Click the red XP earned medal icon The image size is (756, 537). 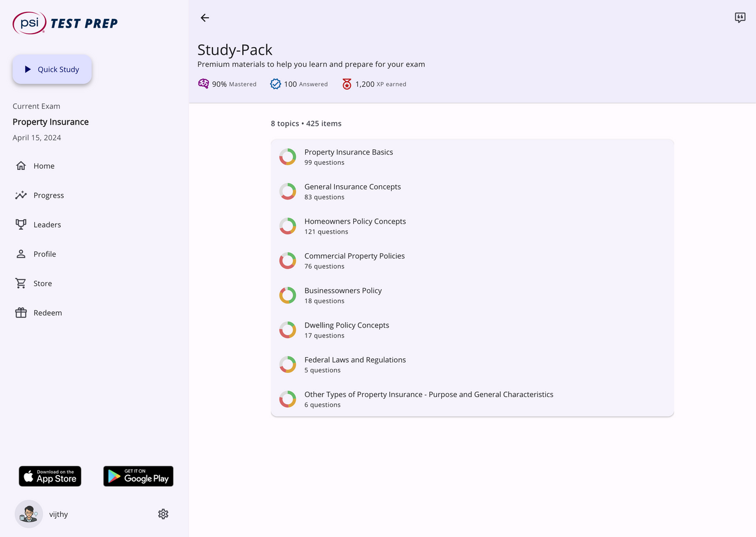pos(347,84)
